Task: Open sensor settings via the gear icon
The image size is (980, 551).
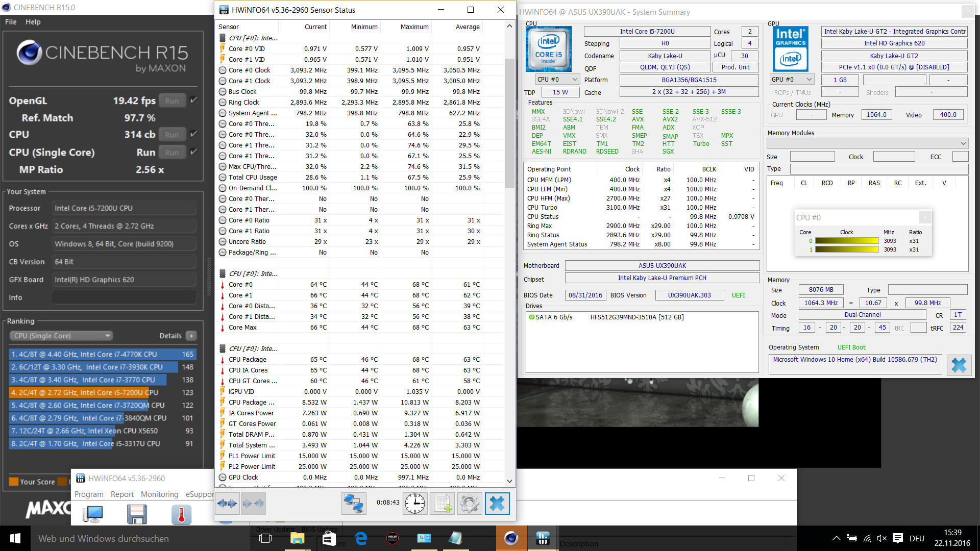Action: 469,504
